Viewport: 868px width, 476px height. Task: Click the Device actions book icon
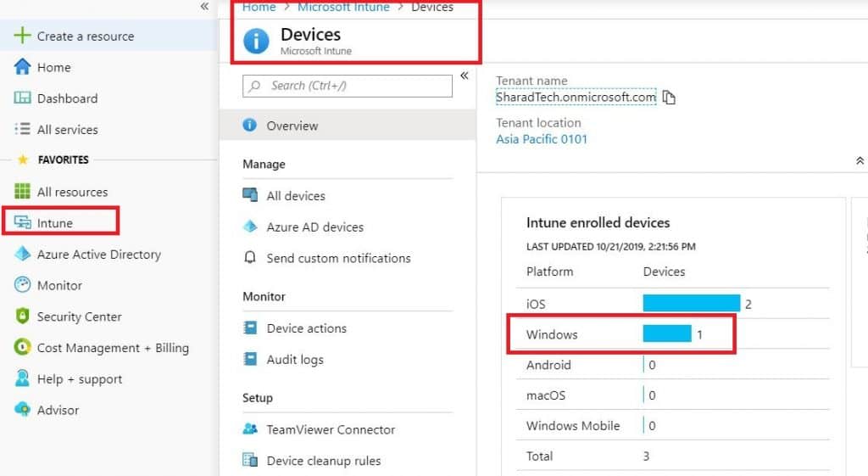(250, 328)
